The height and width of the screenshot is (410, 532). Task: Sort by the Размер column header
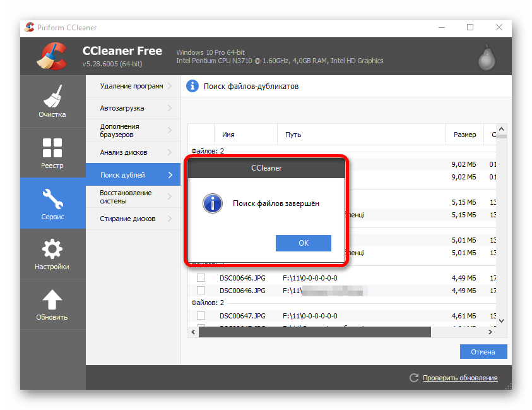(x=464, y=135)
